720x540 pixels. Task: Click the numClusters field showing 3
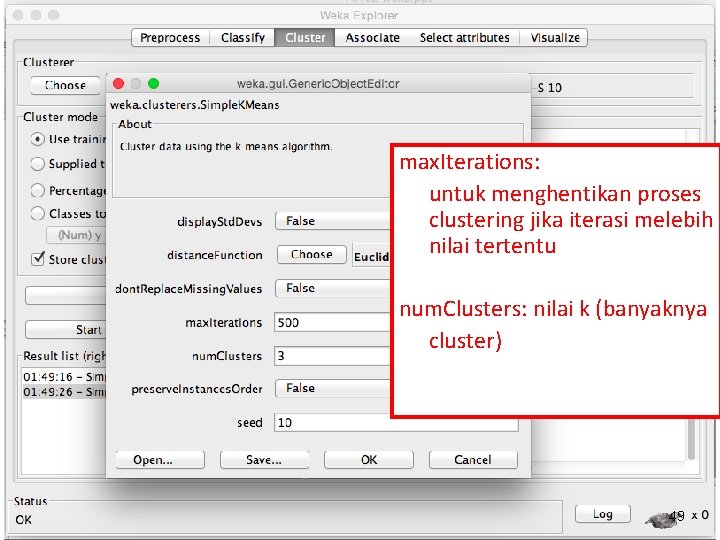tap(332, 356)
